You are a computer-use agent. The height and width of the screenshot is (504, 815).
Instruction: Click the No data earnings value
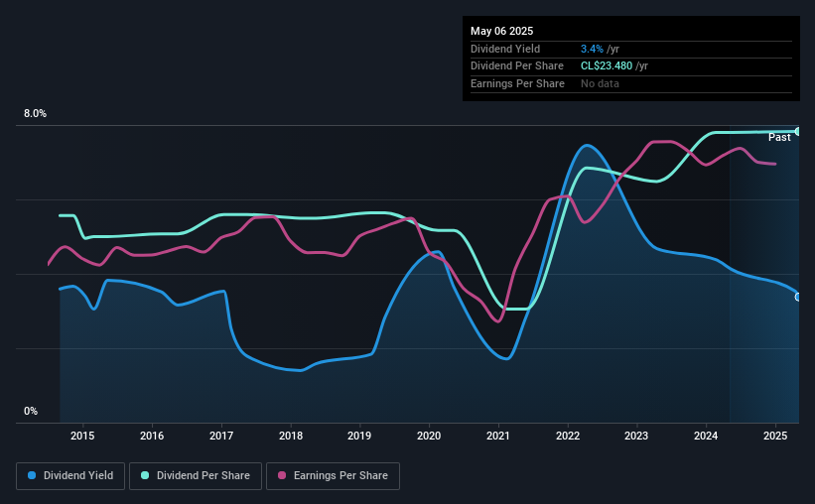point(600,83)
